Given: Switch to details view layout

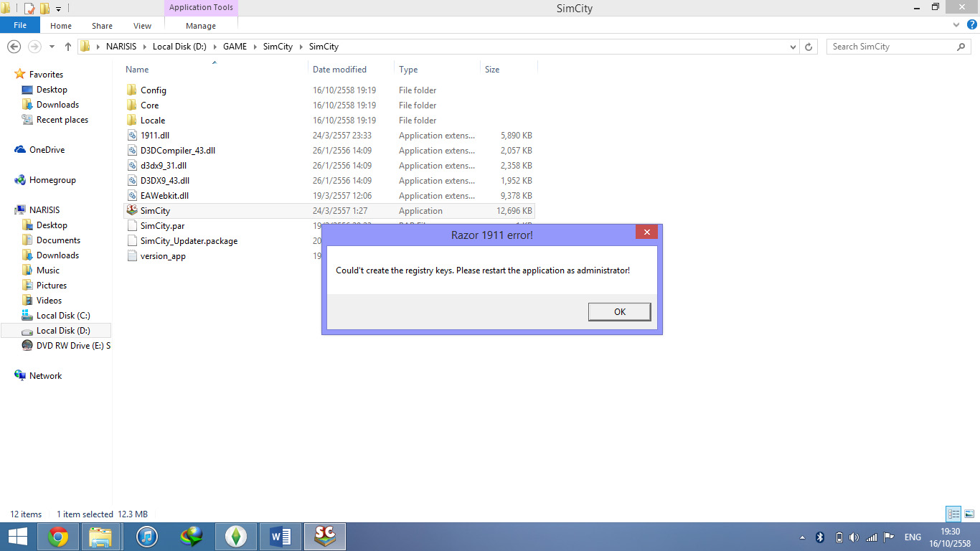Looking at the screenshot, I should coord(953,514).
